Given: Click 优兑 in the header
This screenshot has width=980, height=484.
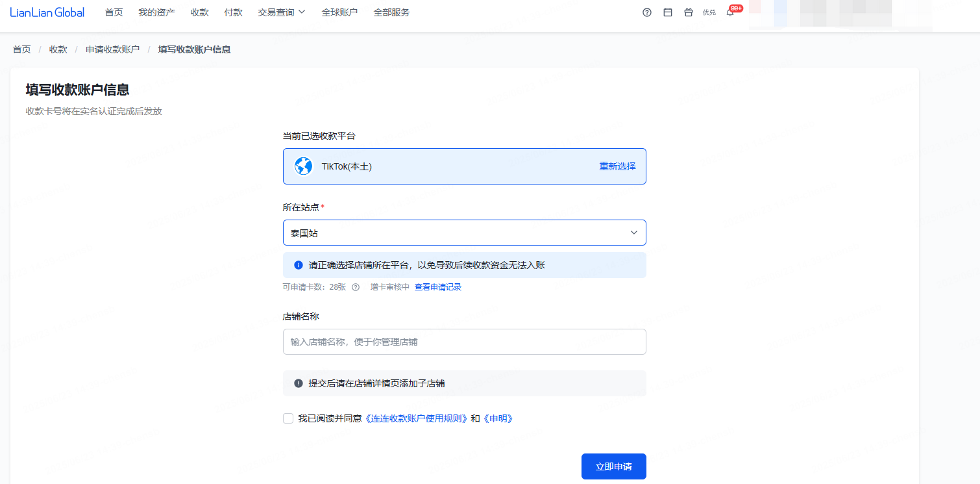Looking at the screenshot, I should (x=709, y=12).
